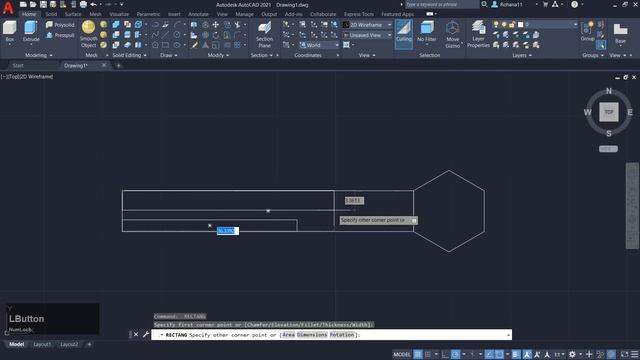Click the Line tool in Draw panel
The image size is (640, 360).
click(165, 35)
